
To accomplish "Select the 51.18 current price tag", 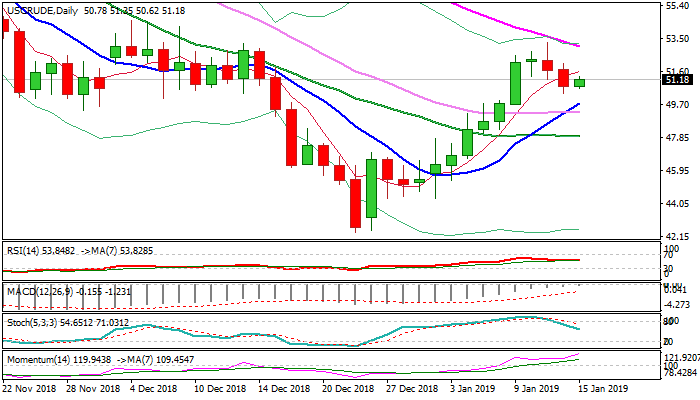I will 677,80.
